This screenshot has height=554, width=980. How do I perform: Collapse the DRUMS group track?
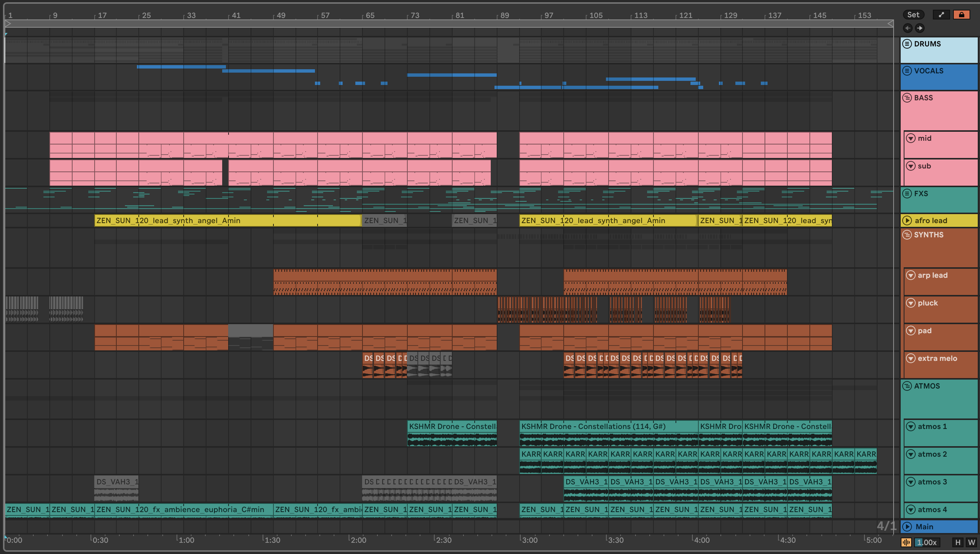coord(907,44)
